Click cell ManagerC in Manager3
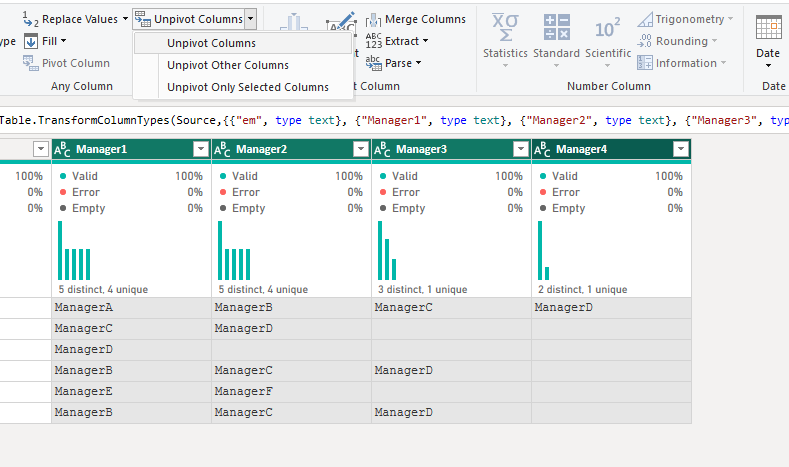789x467 pixels. tap(451, 307)
